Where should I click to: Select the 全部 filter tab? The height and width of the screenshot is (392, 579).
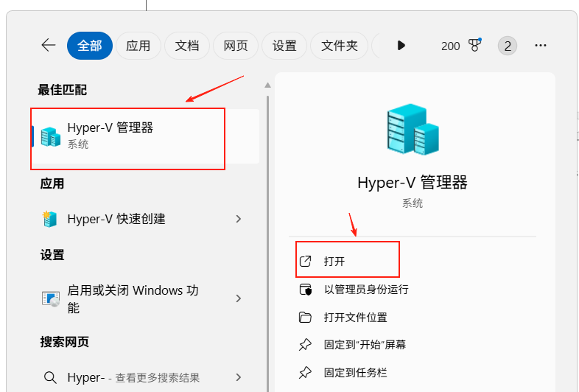90,46
